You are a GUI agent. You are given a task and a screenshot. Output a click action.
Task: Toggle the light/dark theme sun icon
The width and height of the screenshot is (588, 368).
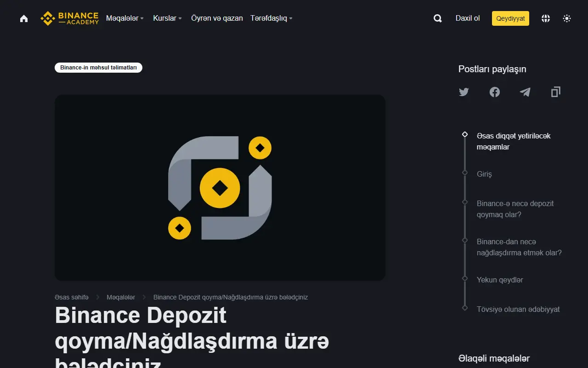click(567, 18)
